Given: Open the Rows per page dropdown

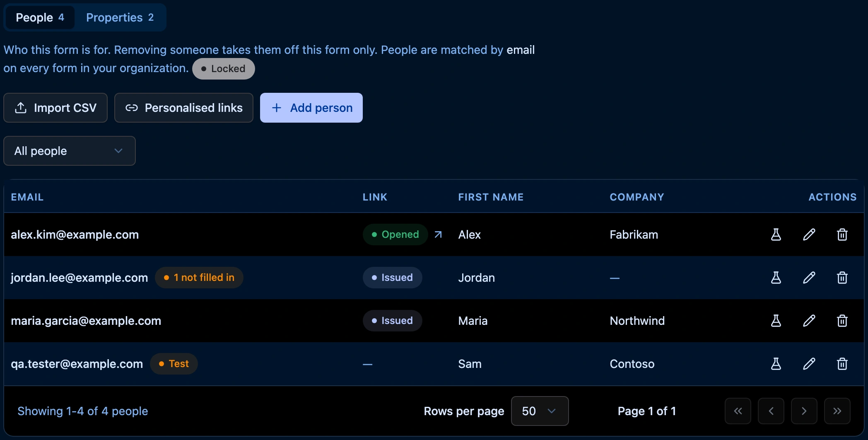Looking at the screenshot, I should tap(540, 411).
